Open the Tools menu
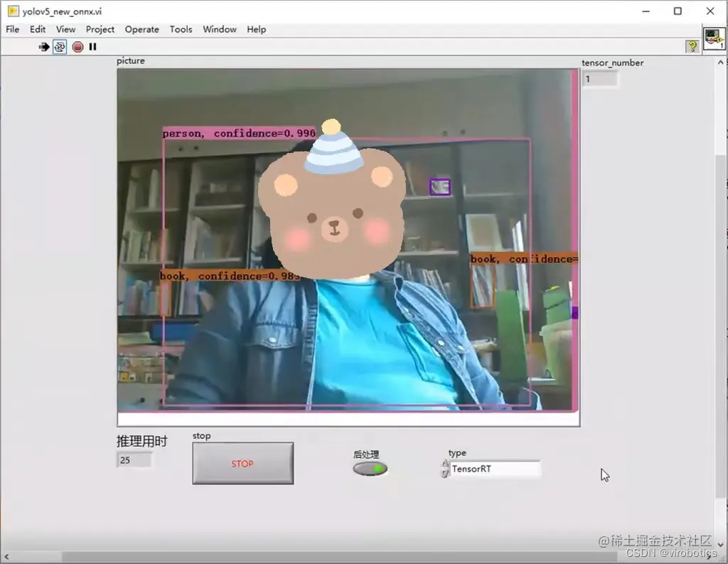 coord(181,29)
